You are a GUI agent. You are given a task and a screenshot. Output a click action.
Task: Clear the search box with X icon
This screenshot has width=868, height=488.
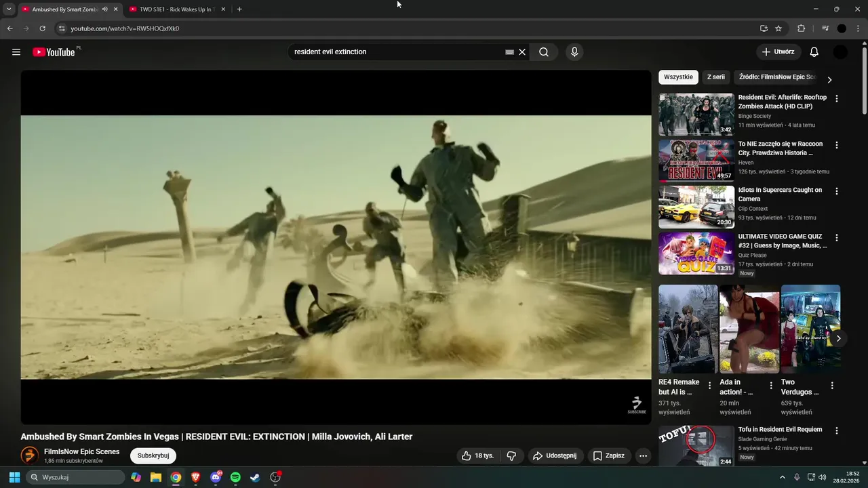click(522, 52)
